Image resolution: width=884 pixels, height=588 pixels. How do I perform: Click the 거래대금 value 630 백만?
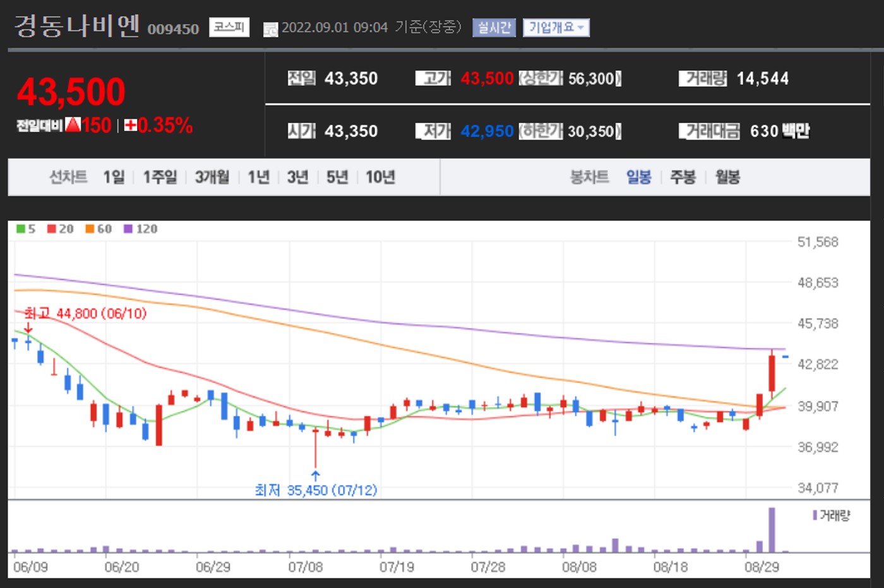tap(780, 131)
